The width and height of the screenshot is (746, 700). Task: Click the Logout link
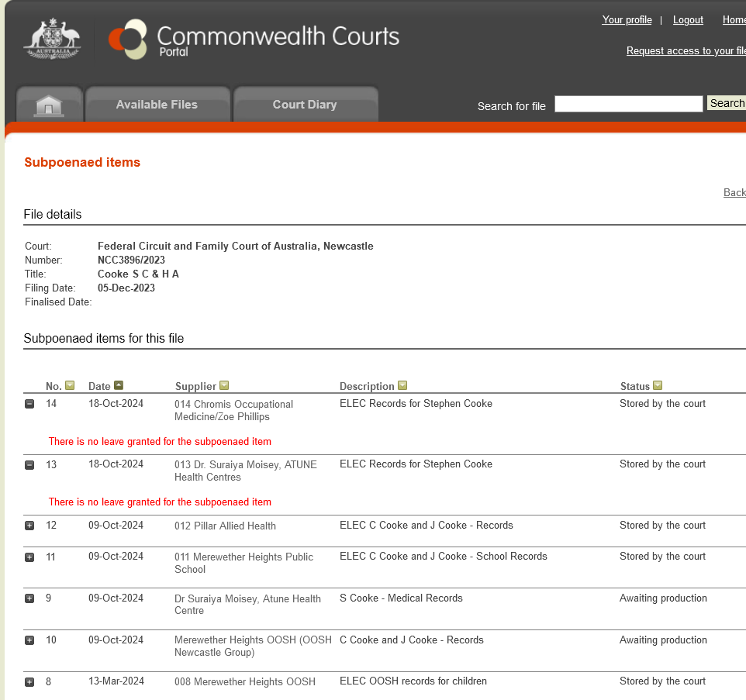coord(688,20)
